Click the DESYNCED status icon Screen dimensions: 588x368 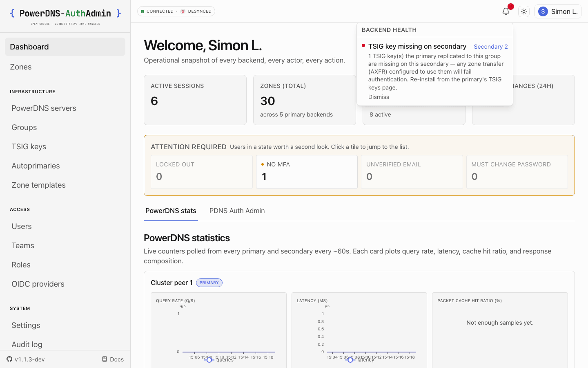coord(183,11)
